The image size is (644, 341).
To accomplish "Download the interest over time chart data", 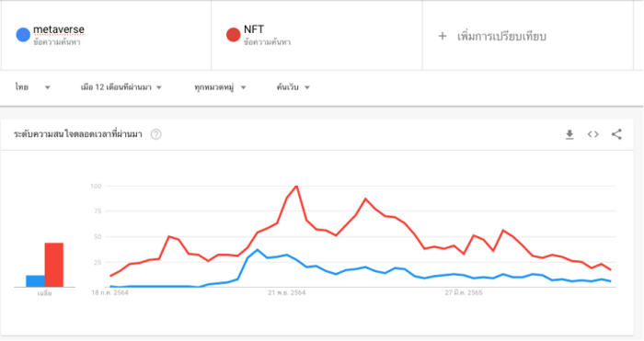I will point(569,134).
